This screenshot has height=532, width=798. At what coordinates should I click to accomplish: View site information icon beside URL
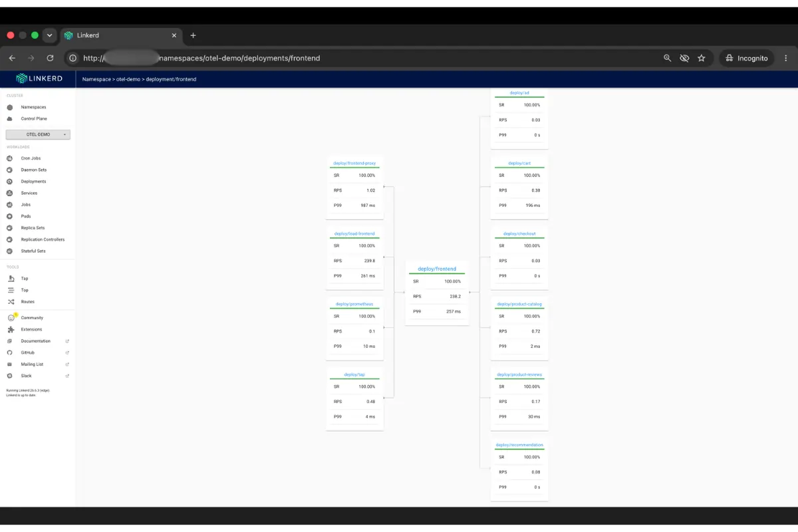pyautogui.click(x=73, y=58)
